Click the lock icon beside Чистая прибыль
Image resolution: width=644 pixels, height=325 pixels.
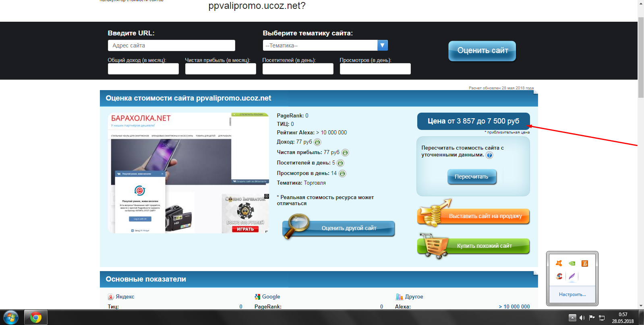(345, 152)
